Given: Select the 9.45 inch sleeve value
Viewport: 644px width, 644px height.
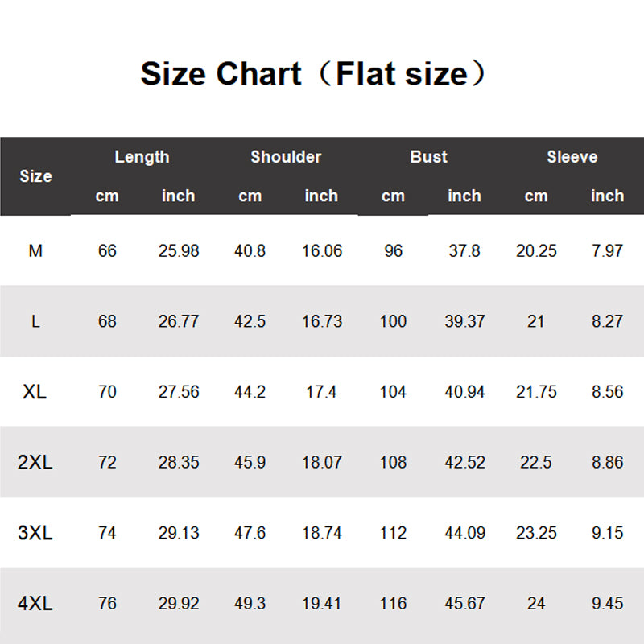Looking at the screenshot, I should (x=607, y=604).
